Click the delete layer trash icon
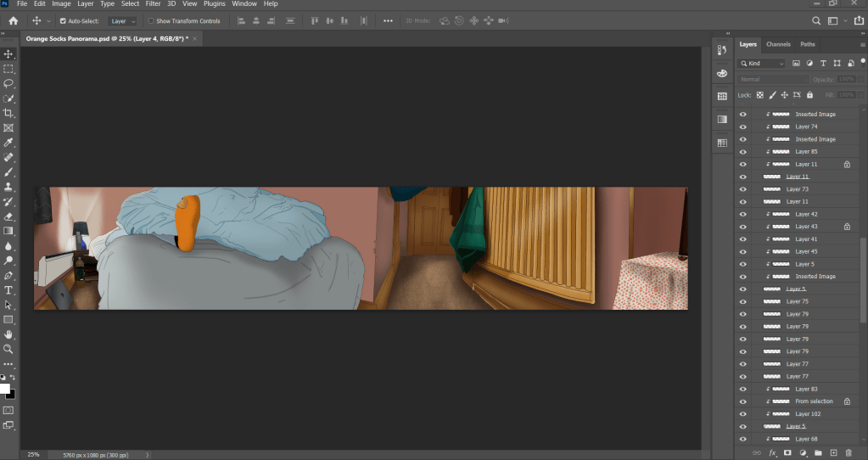The height and width of the screenshot is (460, 868). (848, 453)
